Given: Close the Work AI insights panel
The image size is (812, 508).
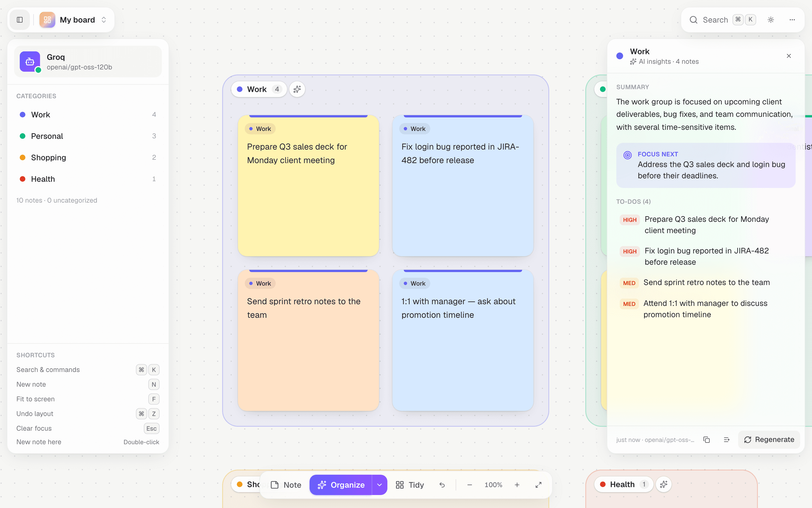Looking at the screenshot, I should point(789,56).
